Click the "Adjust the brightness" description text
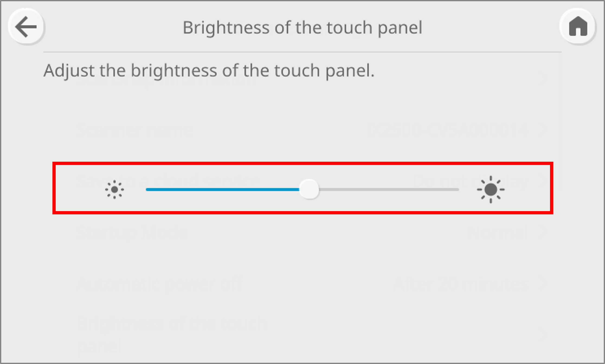Screen dimensions: 605x364 point(209,71)
